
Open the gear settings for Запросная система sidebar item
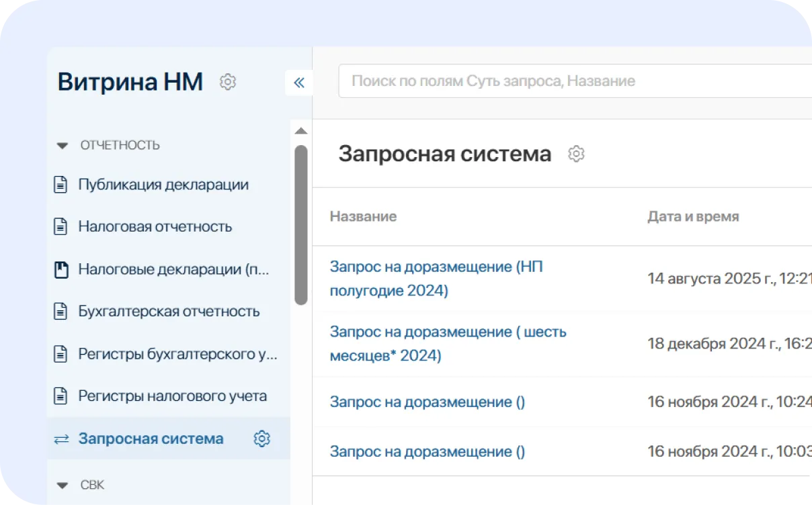coord(262,439)
